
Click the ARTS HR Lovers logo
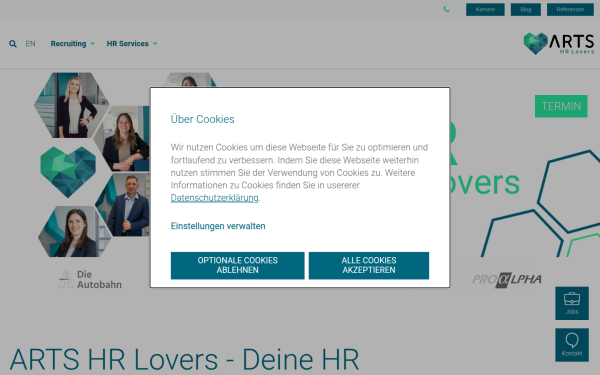pos(559,44)
